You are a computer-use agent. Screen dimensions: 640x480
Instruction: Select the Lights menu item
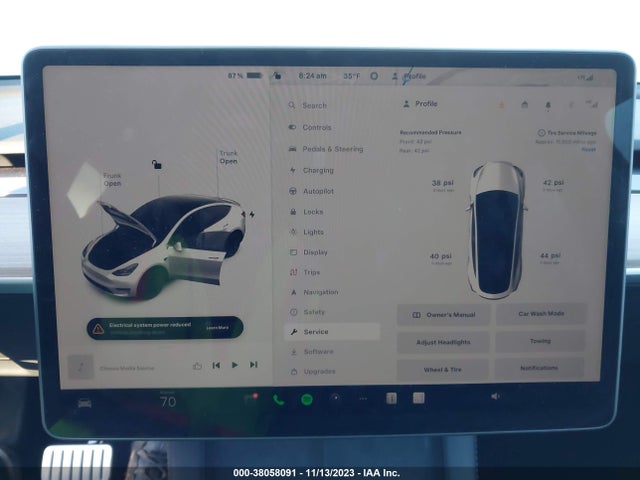click(307, 232)
